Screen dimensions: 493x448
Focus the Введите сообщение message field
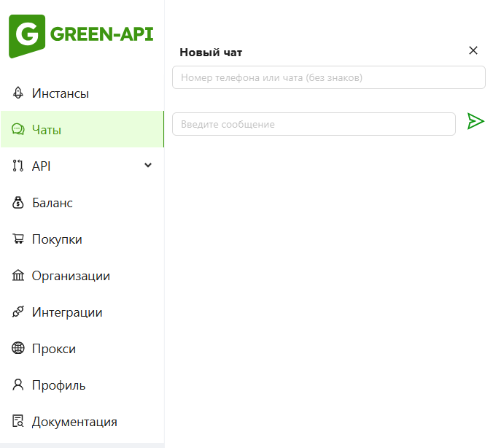coord(314,124)
